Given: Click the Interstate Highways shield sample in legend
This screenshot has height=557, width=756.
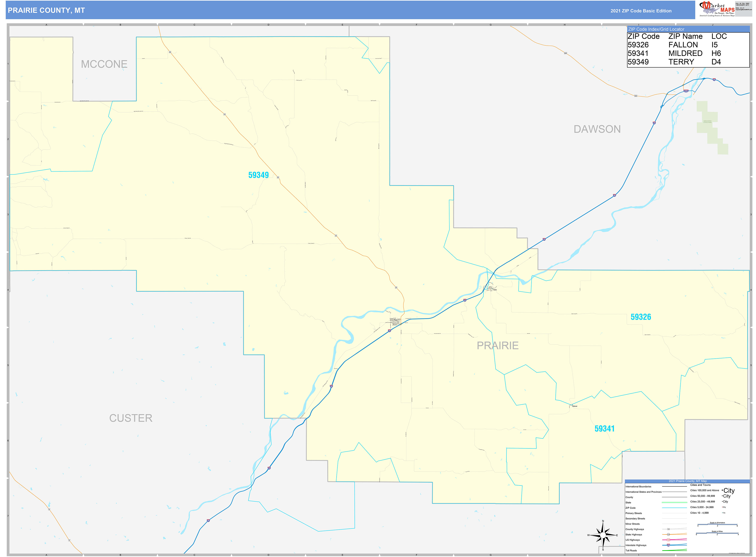Looking at the screenshot, I should point(668,545).
